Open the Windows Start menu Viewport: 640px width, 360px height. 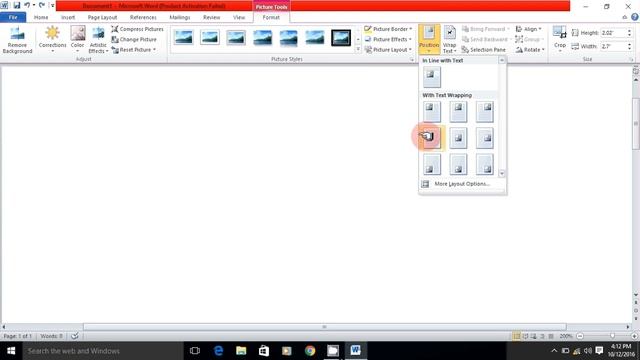(x=11, y=351)
